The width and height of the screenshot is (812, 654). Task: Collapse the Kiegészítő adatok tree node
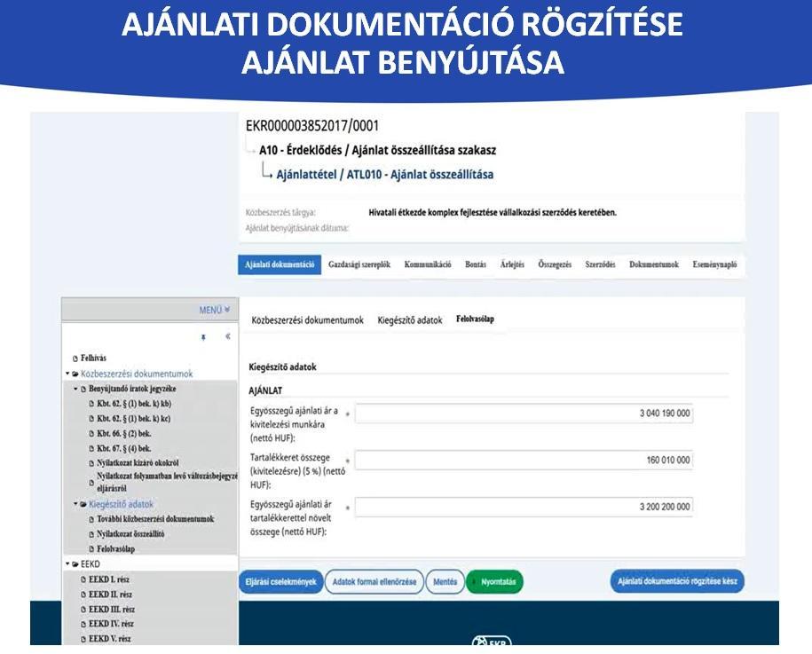click(75, 504)
